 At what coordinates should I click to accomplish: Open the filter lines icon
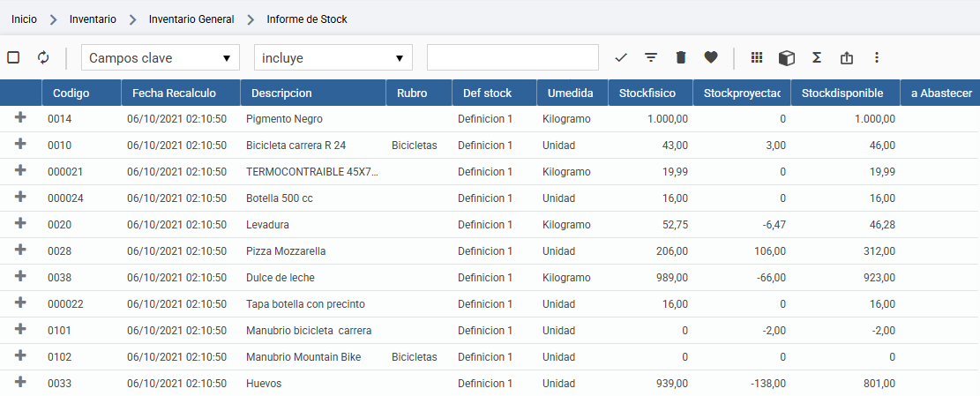(x=651, y=57)
